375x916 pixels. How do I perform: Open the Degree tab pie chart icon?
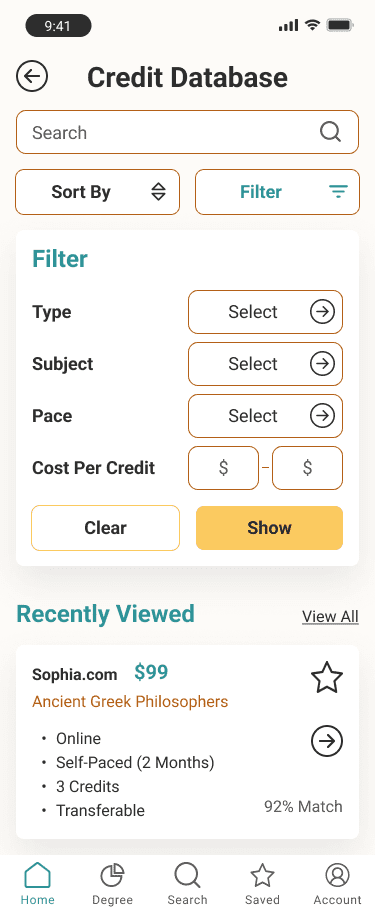click(112, 876)
